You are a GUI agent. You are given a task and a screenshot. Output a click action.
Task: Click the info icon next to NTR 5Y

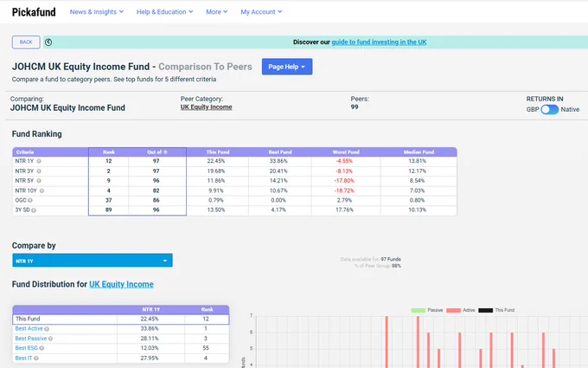click(39, 181)
